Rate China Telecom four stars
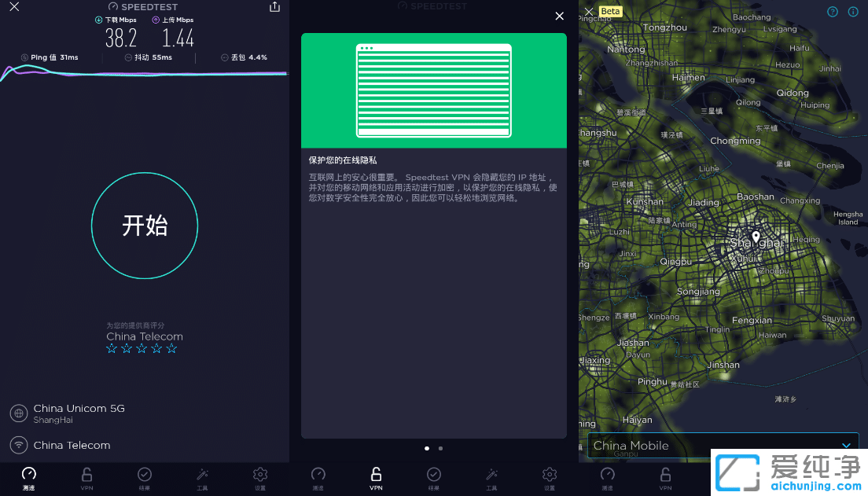This screenshot has height=496, width=868. 156,348
